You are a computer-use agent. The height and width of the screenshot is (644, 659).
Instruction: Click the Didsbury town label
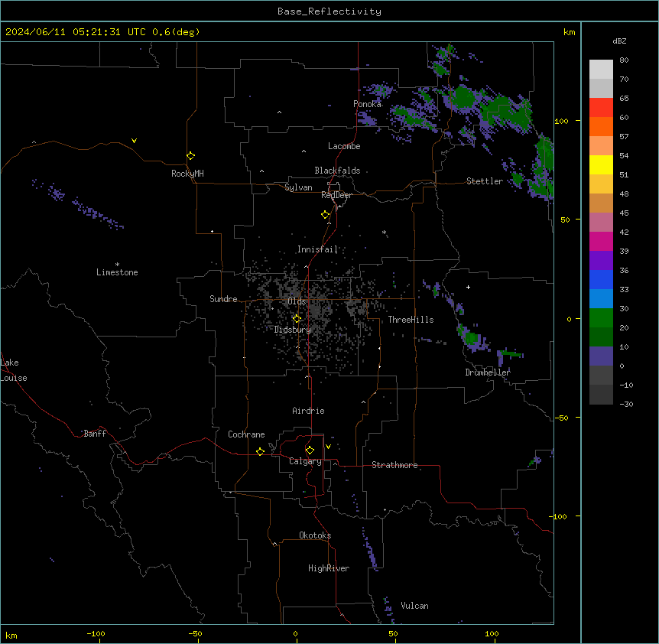pyautogui.click(x=293, y=330)
